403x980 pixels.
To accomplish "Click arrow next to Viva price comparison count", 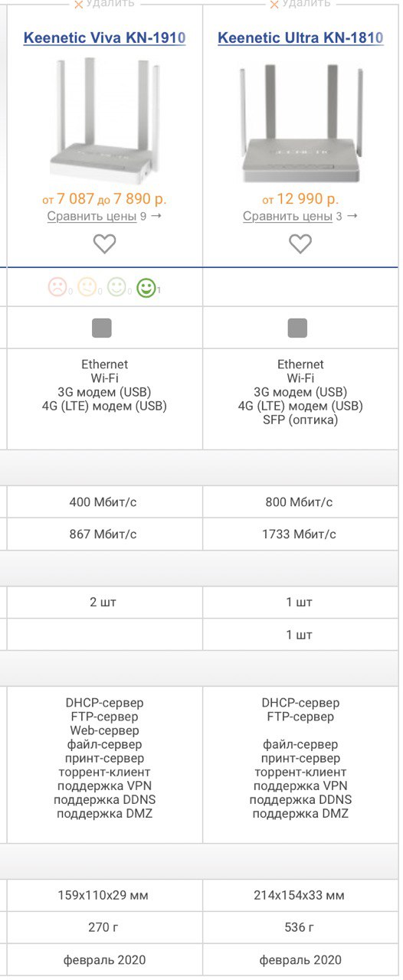I will [156, 216].
